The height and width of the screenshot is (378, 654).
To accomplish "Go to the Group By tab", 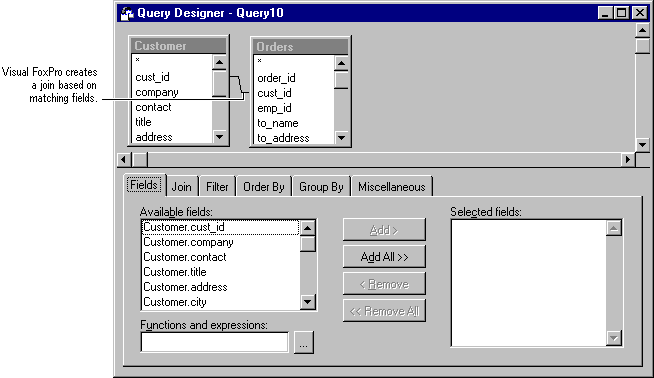I will pyautogui.click(x=321, y=186).
